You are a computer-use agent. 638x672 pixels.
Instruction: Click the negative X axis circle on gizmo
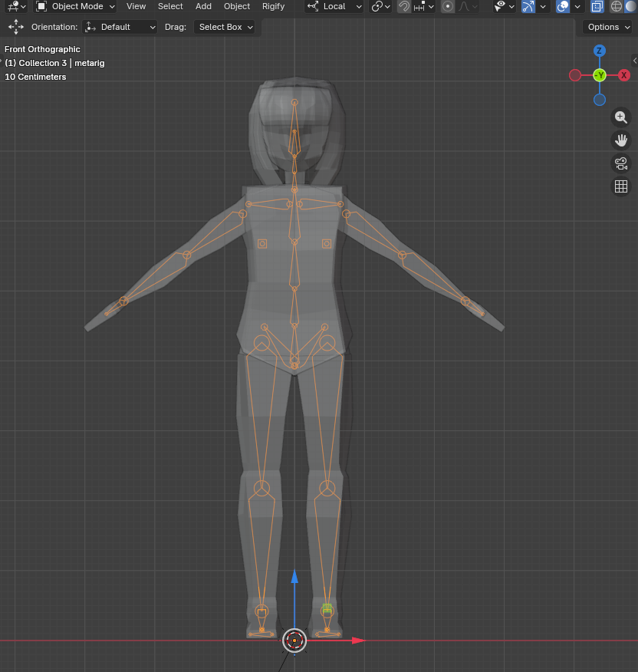(x=575, y=75)
